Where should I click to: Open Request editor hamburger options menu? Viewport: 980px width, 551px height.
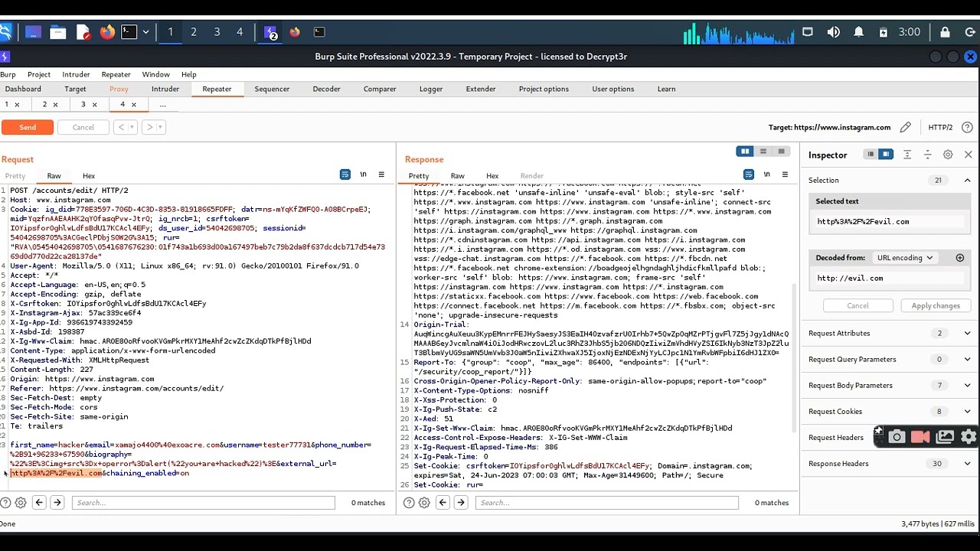[381, 175]
